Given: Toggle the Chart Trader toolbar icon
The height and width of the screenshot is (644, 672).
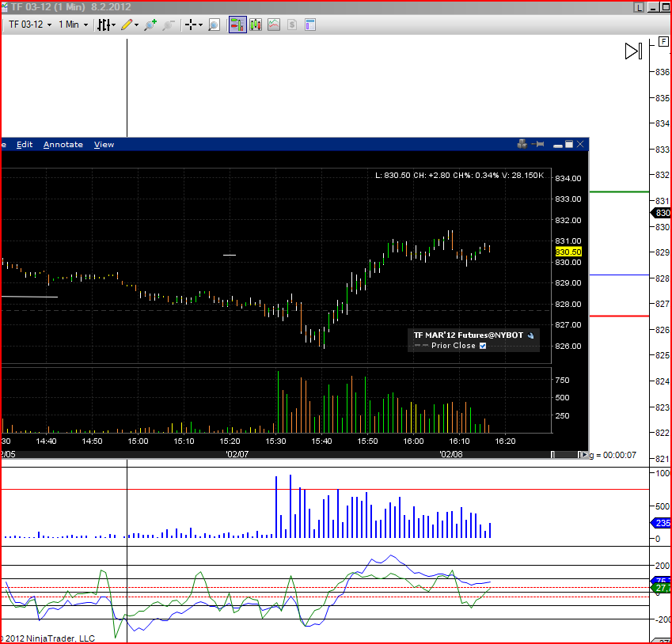Looking at the screenshot, I should point(237,25).
